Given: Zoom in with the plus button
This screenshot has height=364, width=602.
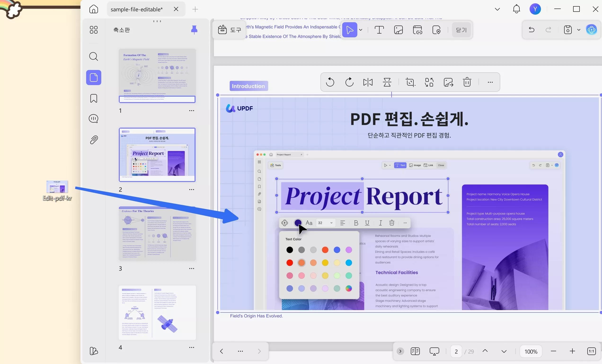Looking at the screenshot, I should [572, 351].
